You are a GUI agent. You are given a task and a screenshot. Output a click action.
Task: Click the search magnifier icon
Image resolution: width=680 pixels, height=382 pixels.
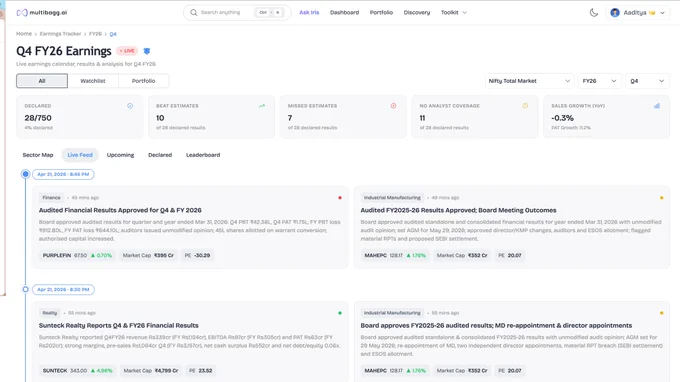click(x=193, y=13)
